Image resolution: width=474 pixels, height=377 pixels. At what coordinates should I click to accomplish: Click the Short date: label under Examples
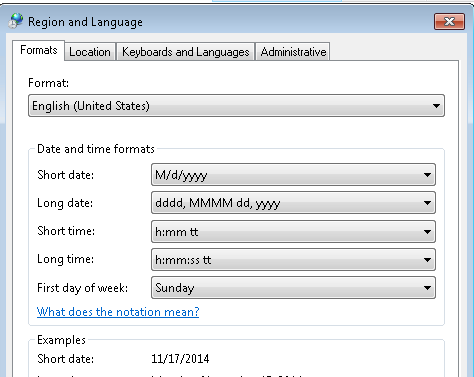(x=65, y=359)
